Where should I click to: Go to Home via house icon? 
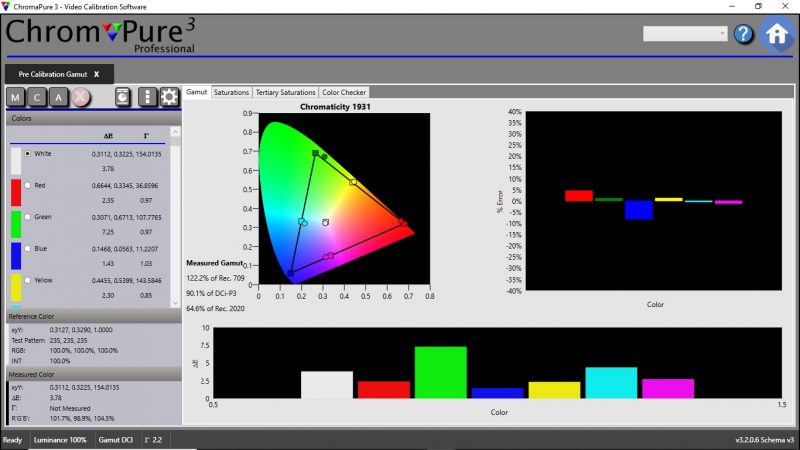[777, 34]
